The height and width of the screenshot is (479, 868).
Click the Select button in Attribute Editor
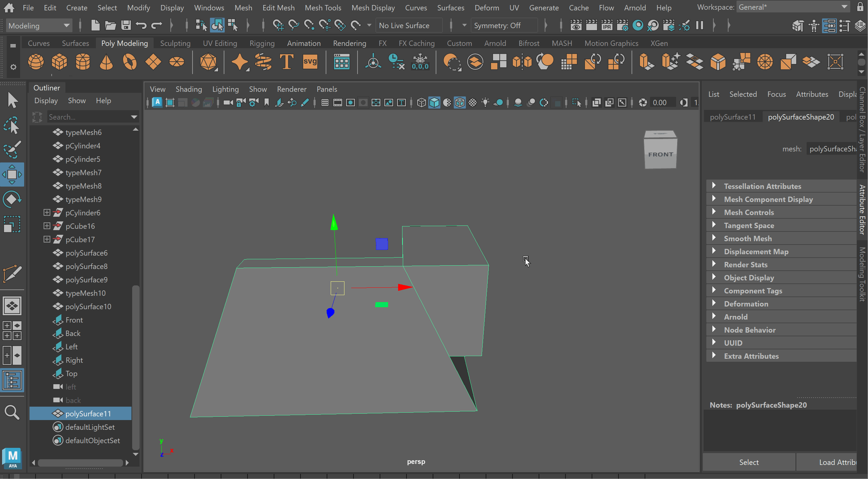tap(748, 462)
